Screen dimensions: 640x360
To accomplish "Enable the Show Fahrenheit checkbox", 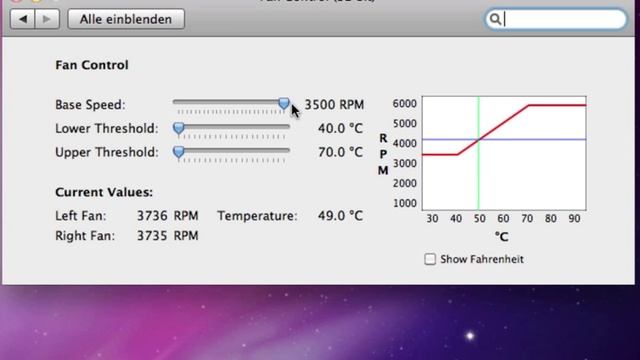I will coord(430,259).
